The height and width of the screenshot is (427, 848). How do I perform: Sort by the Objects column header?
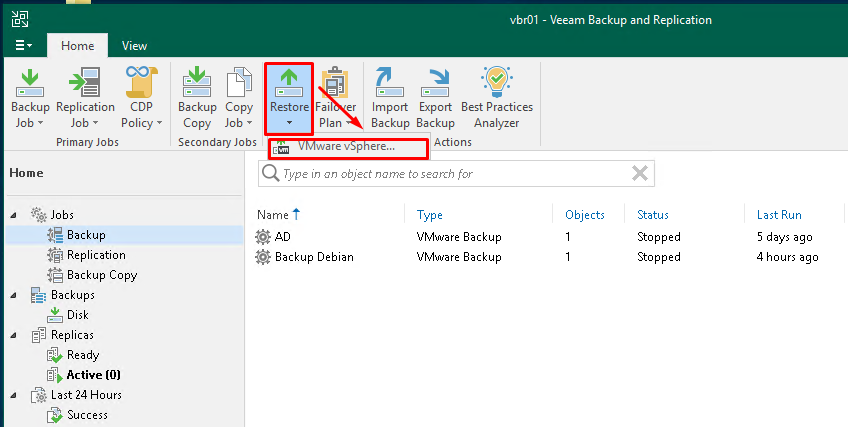585,215
